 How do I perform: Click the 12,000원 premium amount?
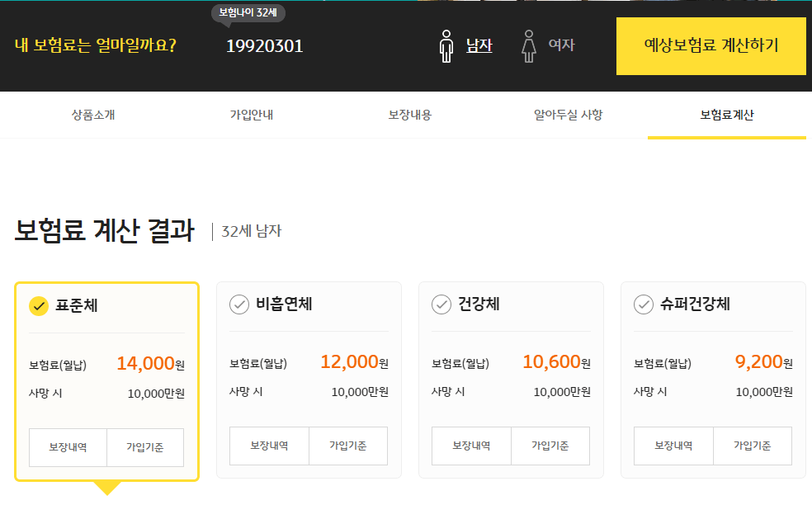tap(354, 362)
